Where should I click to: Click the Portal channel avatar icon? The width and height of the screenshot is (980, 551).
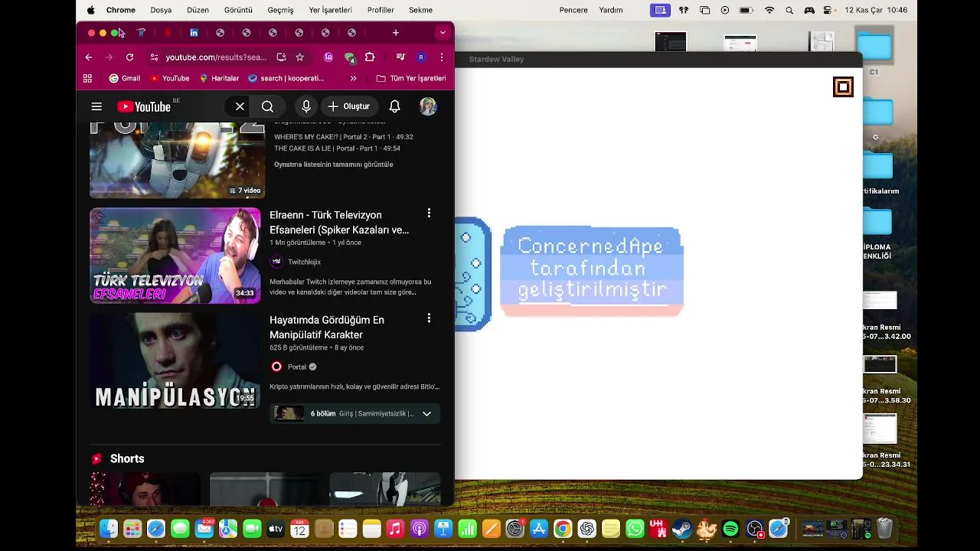click(x=276, y=367)
